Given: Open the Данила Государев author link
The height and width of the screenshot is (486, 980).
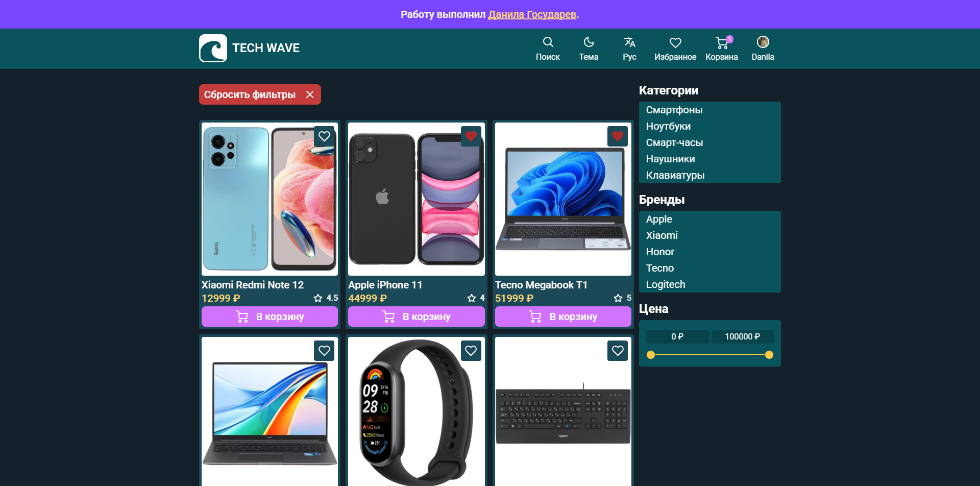Looking at the screenshot, I should [x=532, y=14].
